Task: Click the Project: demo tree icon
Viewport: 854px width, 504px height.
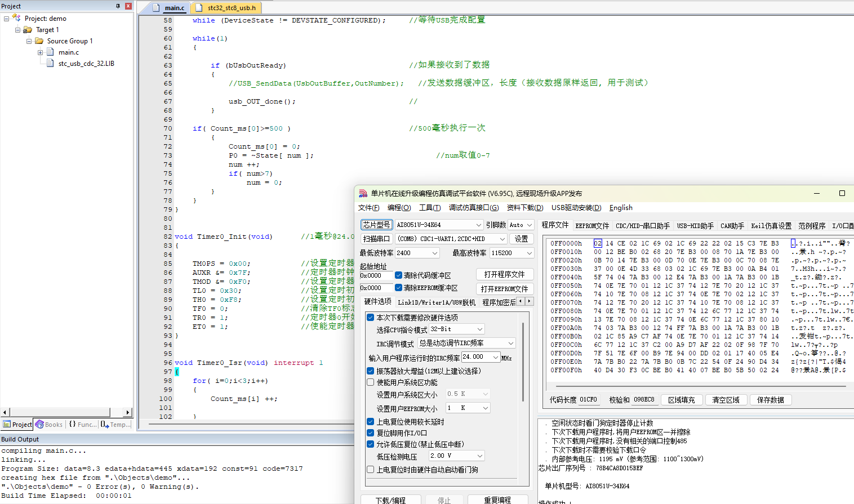Action: [x=16, y=19]
